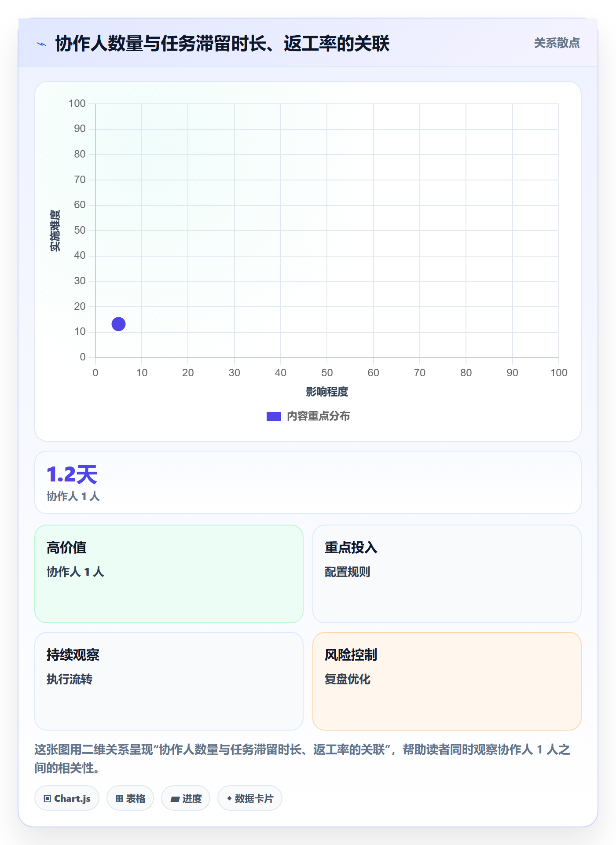Viewport: 616px width, 845px height.
Task: Select the "进度" tag
Action: point(186,798)
